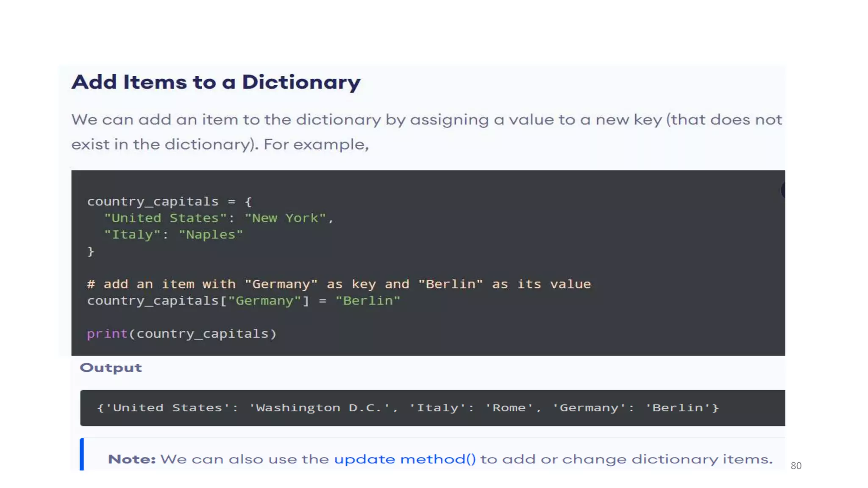The image size is (868, 488).
Task: Click 'Rome' in the output box
Action: click(509, 408)
